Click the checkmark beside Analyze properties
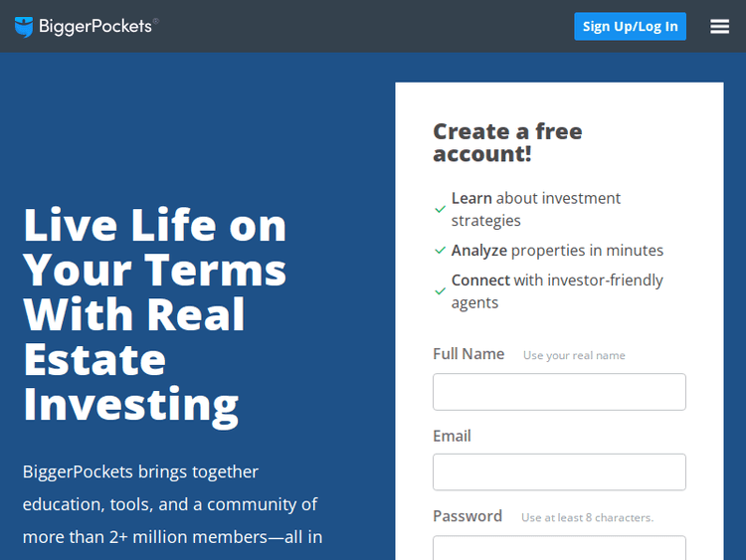Image resolution: width=746 pixels, height=560 pixels. [x=440, y=251]
